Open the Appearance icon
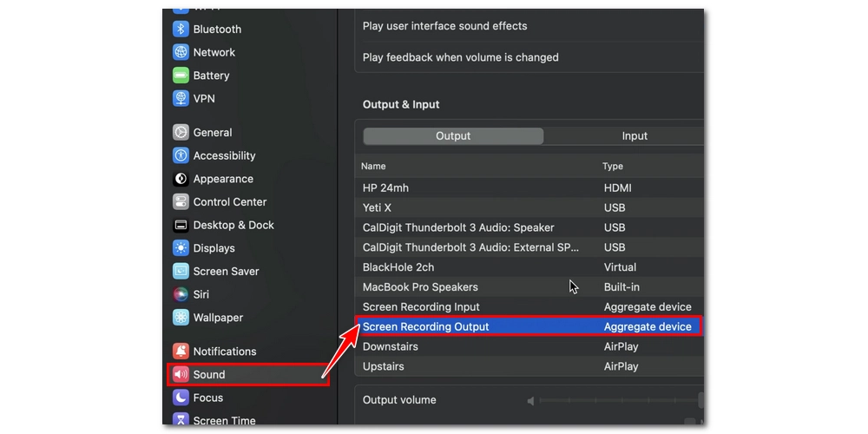This screenshot has width=868, height=434. click(181, 179)
